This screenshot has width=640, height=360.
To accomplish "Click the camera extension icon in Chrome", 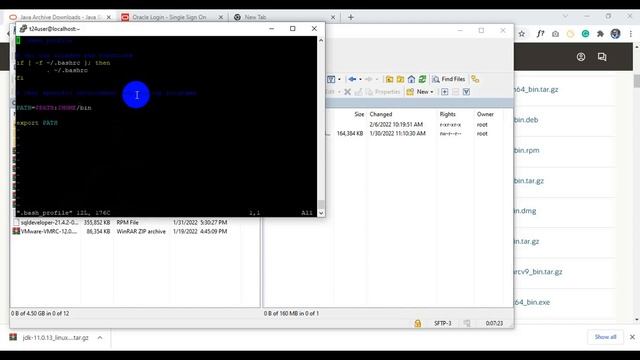I will pos(555,34).
